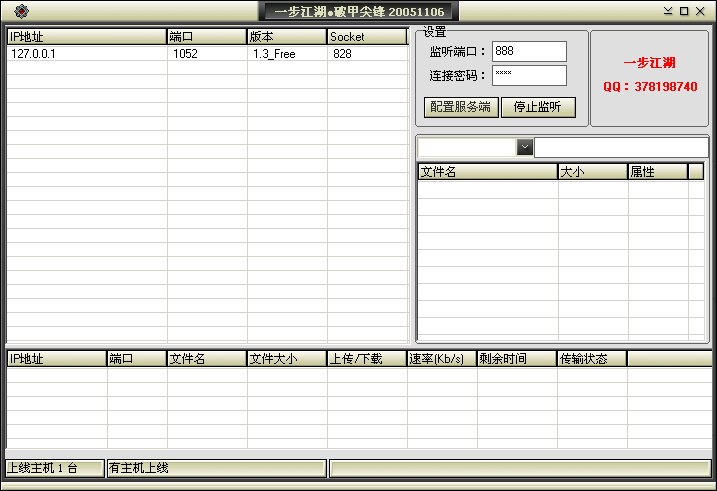Click the 连接密码 password field

point(528,76)
